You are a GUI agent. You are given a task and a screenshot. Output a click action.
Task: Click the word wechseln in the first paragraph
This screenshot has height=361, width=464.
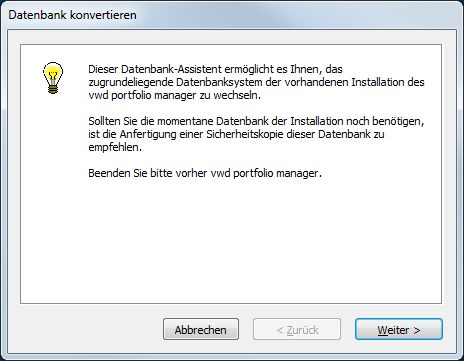coord(236,95)
